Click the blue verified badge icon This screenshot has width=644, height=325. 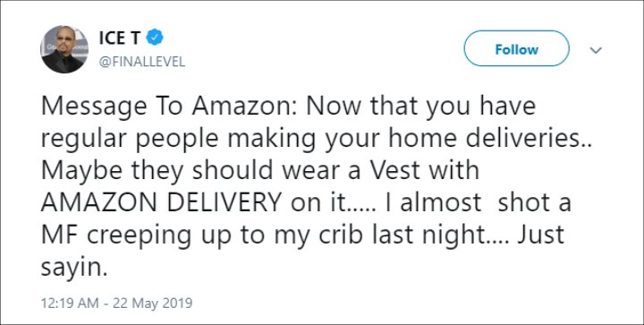156,38
